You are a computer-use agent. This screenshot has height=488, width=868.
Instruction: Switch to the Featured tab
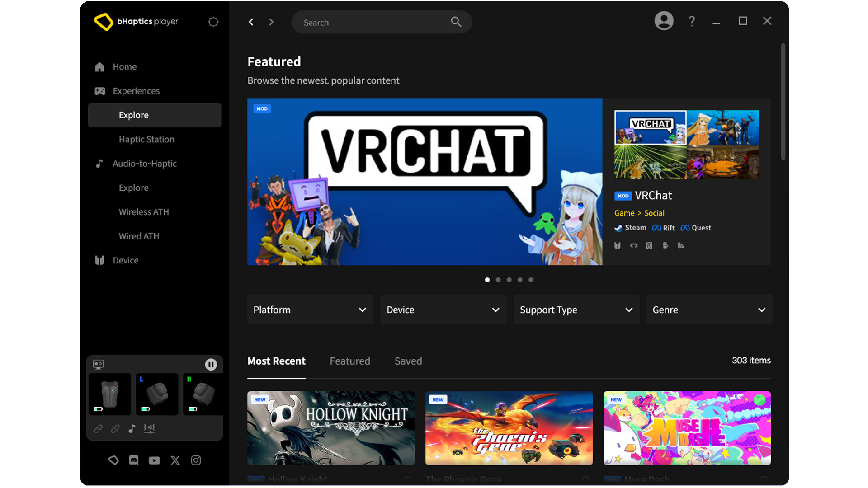point(350,361)
